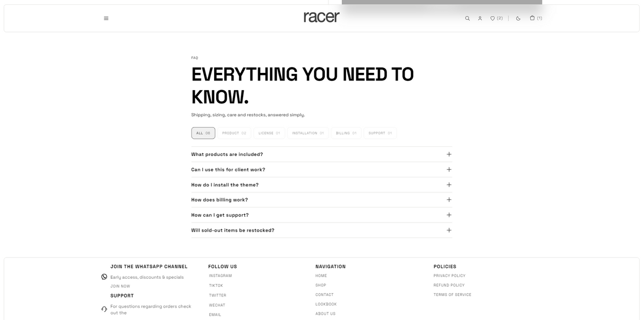Click 'For questions regarding orders' support text
The width and height of the screenshot is (644, 320).
point(151,309)
